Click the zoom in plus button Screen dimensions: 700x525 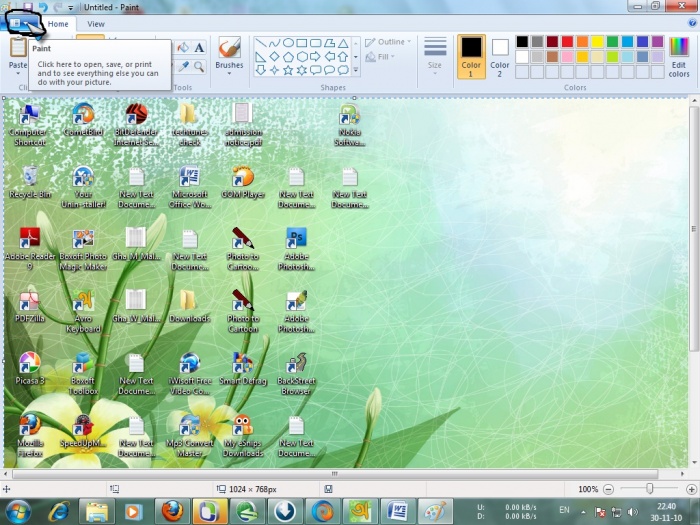coord(691,489)
